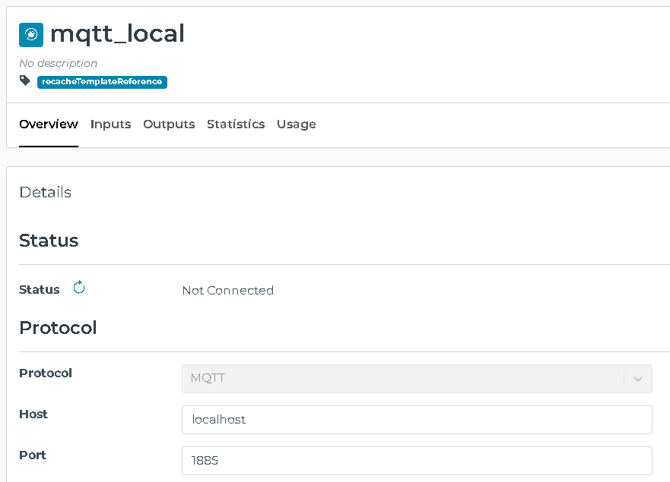Open the Inputs tab

pyautogui.click(x=111, y=124)
